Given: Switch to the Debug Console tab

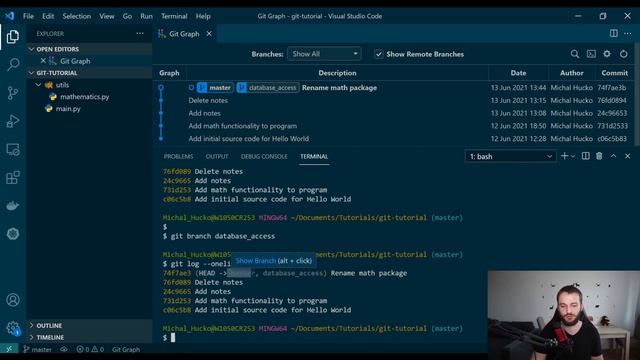Looking at the screenshot, I should pos(264,156).
